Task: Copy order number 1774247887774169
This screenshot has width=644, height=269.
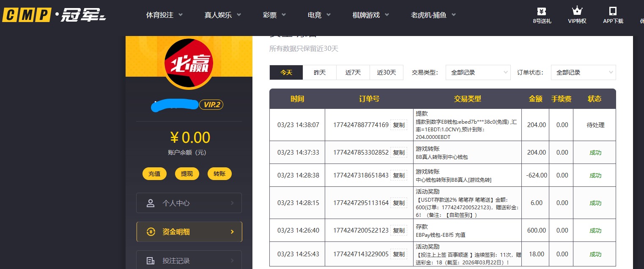Action: coord(398,125)
